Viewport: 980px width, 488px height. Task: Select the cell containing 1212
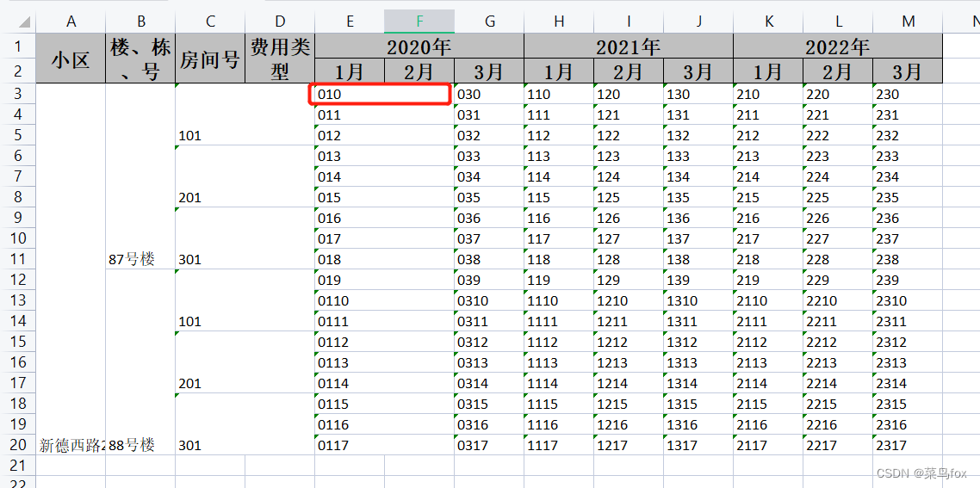click(628, 341)
